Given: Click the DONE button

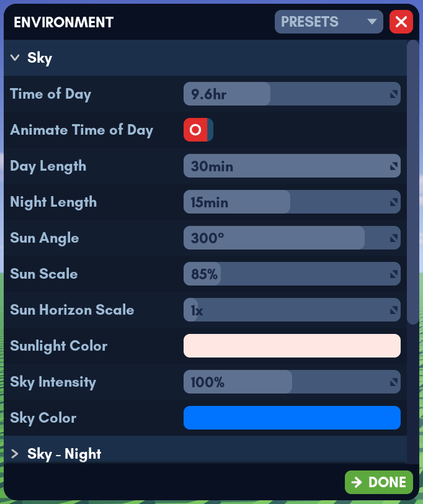Looking at the screenshot, I should point(378,482).
